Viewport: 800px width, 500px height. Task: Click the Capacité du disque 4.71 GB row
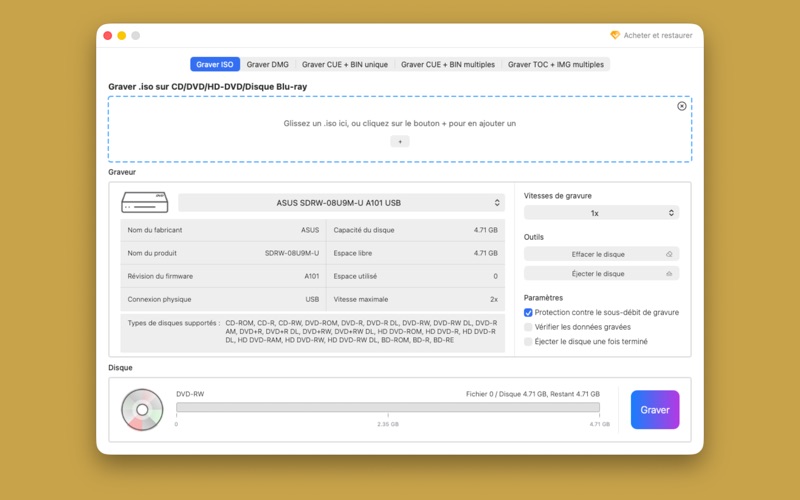tap(416, 230)
